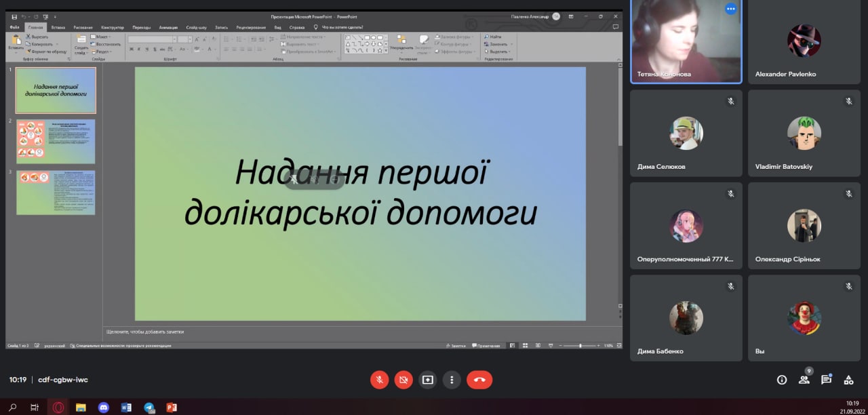Click Format Painter (Формат по образцу)
The height and width of the screenshot is (415, 868).
click(46, 52)
